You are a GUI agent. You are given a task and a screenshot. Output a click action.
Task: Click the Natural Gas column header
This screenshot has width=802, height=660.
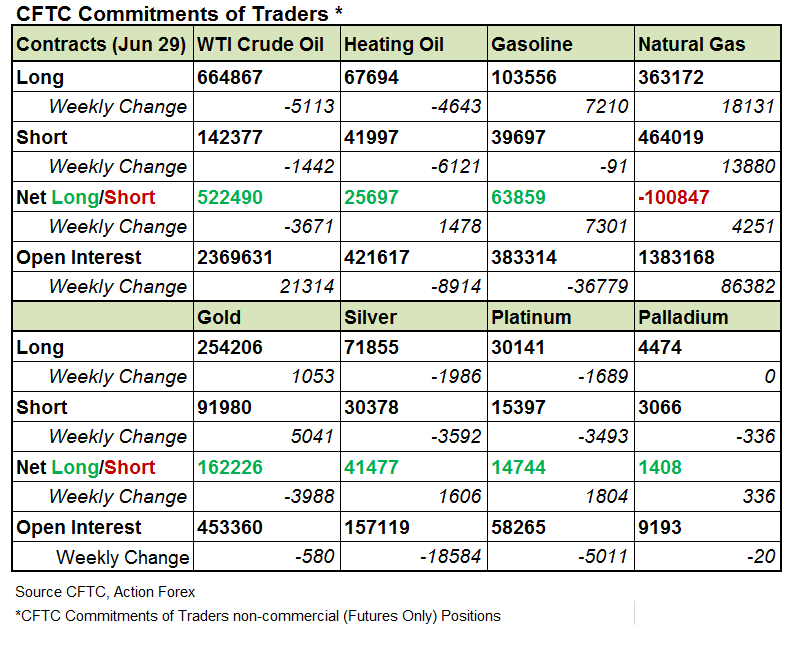[691, 45]
